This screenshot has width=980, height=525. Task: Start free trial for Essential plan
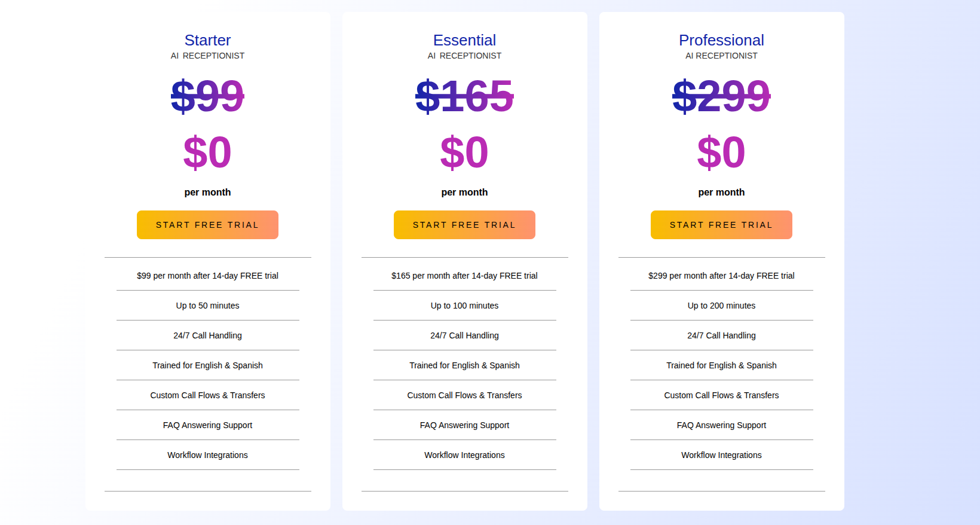464,225
